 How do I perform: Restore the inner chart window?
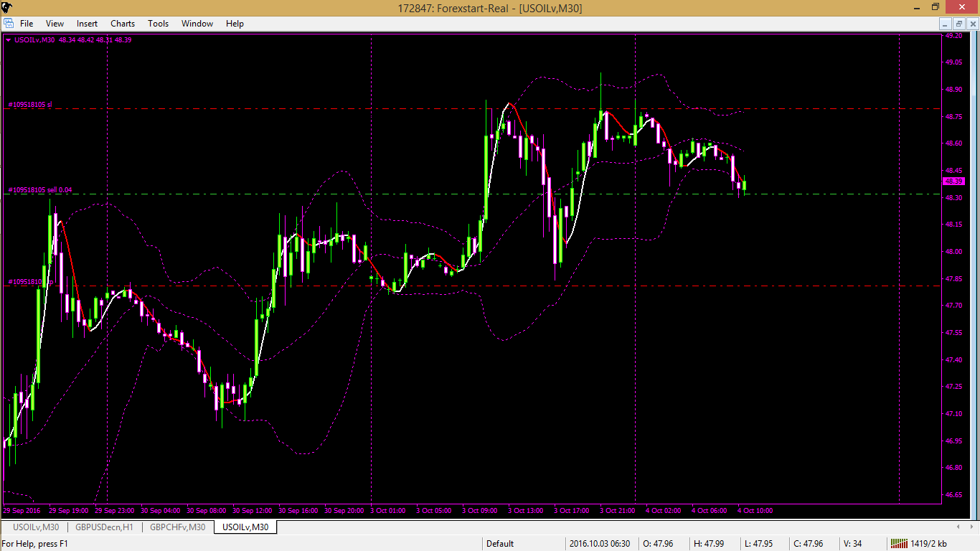[958, 24]
